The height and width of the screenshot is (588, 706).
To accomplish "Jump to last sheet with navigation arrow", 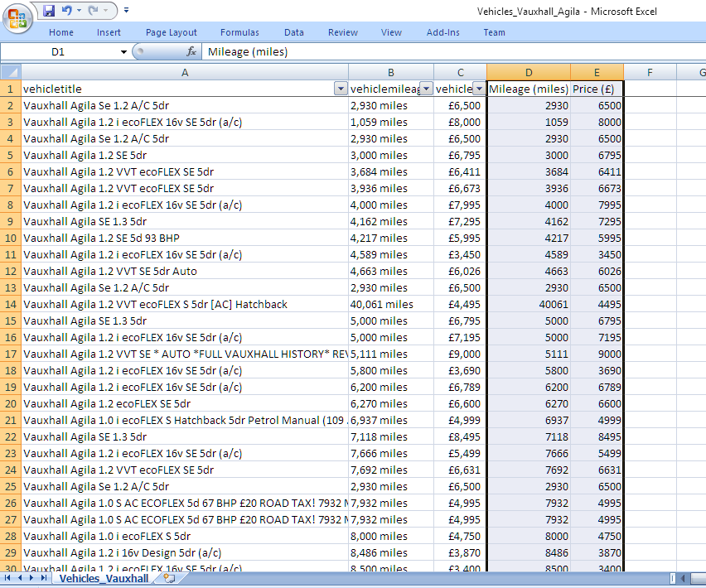I will point(43,578).
